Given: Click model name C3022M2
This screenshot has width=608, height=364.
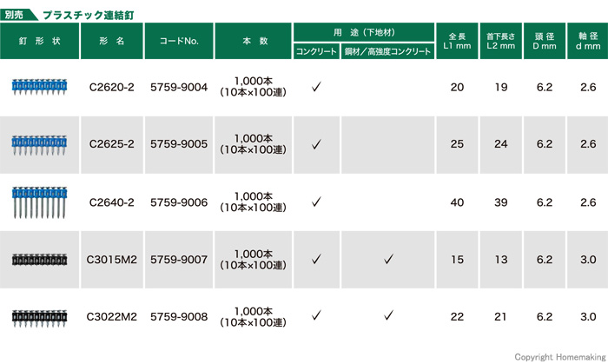Looking at the screenshot, I should [x=112, y=316].
